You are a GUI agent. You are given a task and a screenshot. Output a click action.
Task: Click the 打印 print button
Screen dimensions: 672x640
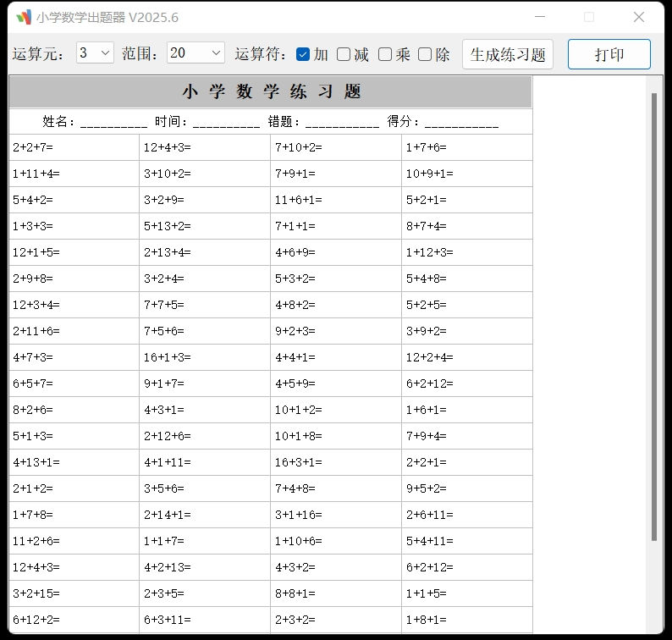point(609,54)
